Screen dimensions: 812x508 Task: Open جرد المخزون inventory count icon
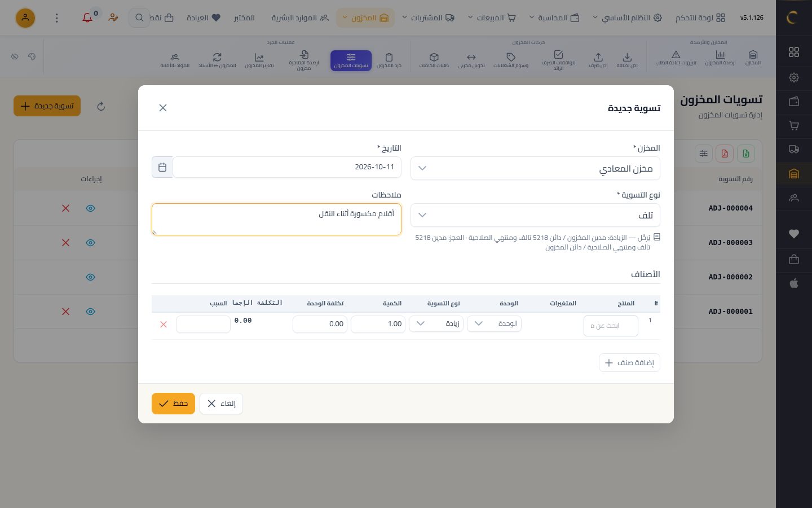click(389, 60)
